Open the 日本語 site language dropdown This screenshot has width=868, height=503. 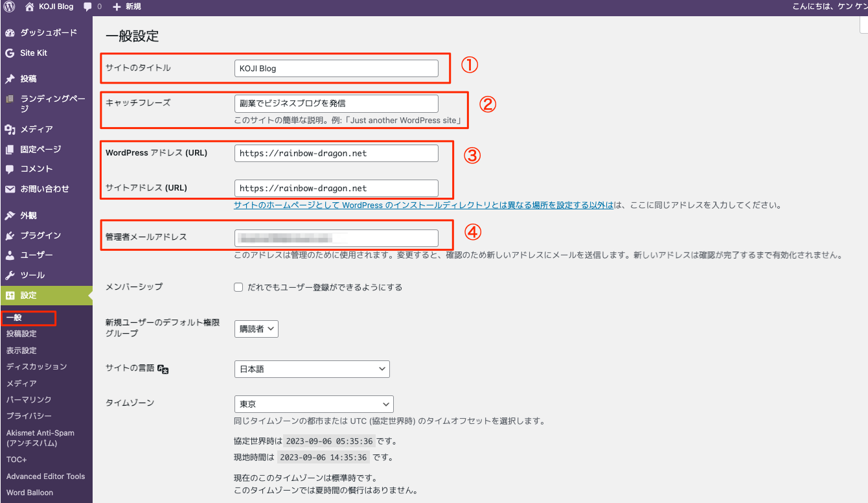click(312, 369)
